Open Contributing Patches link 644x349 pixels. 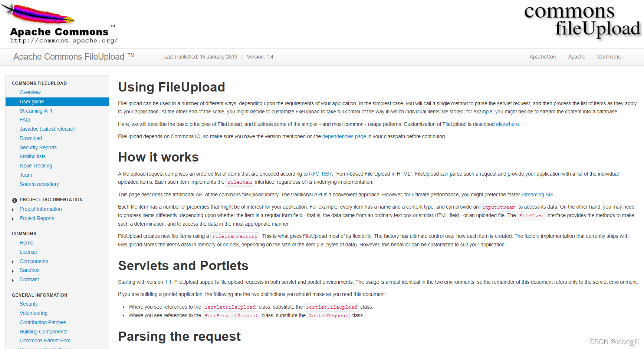(x=43, y=322)
